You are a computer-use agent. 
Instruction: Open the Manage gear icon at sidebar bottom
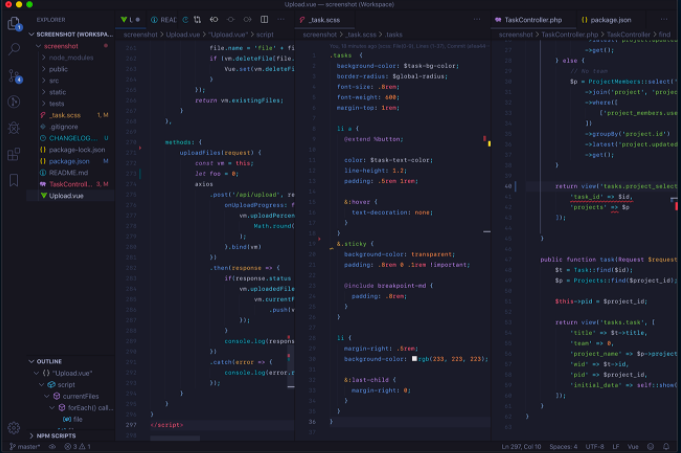click(14, 428)
